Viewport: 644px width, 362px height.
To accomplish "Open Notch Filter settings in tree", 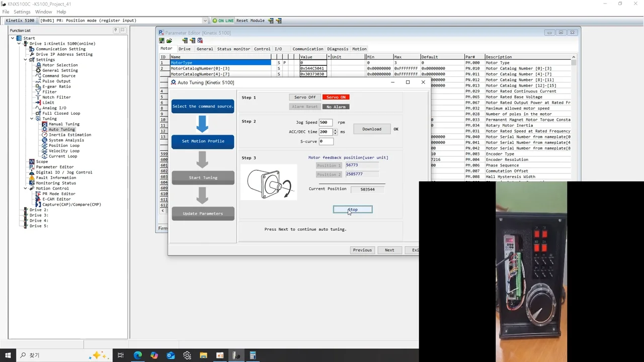I will point(56,97).
